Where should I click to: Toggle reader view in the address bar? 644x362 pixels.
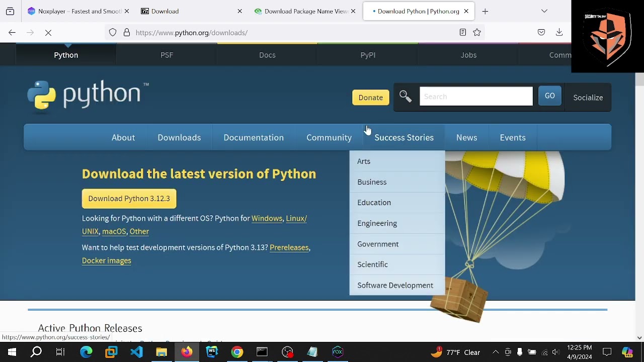(463, 33)
